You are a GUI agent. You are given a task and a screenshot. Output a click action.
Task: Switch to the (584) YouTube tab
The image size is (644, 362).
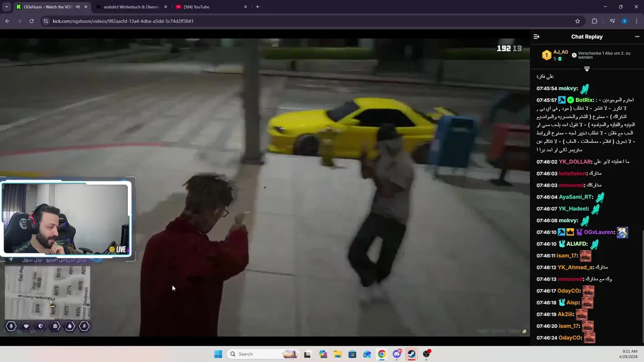pos(211,7)
